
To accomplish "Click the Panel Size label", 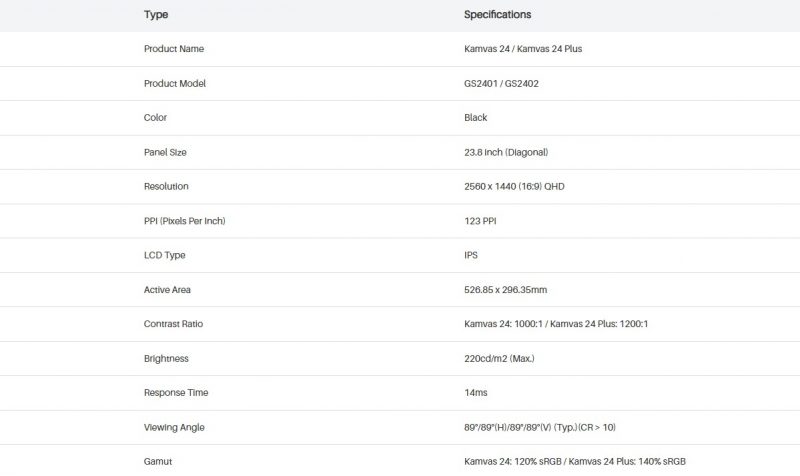I will [165, 153].
